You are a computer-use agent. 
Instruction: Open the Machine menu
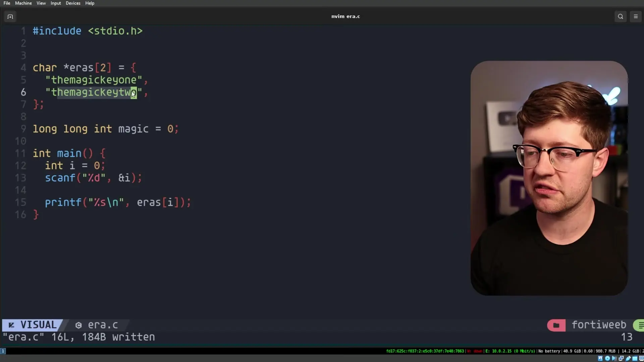pos(23,3)
